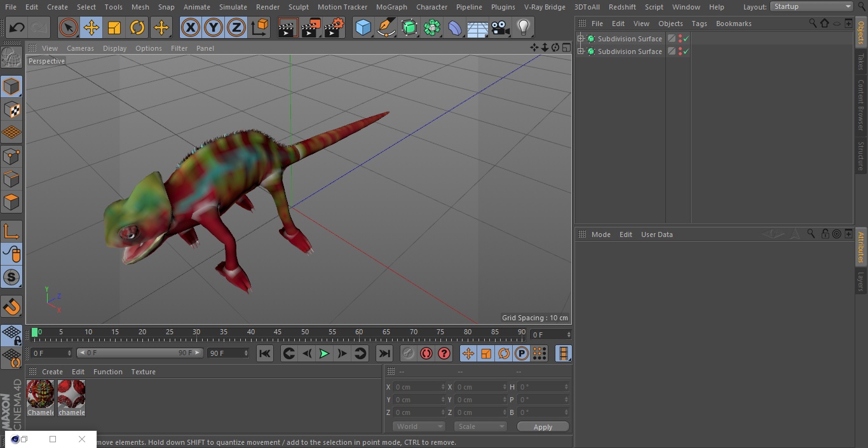Screen dimensions: 868x448
Task: Click the timeline playhead at frame 0
Action: point(35,332)
